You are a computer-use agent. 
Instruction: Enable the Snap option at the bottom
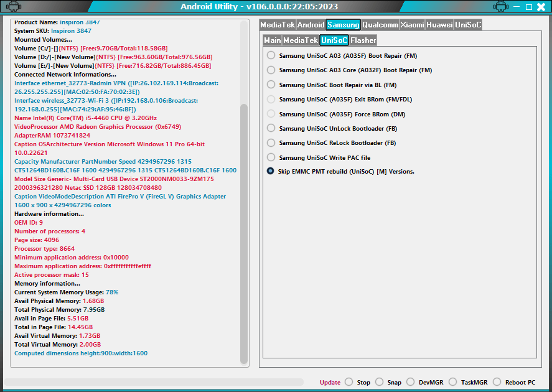click(380, 382)
